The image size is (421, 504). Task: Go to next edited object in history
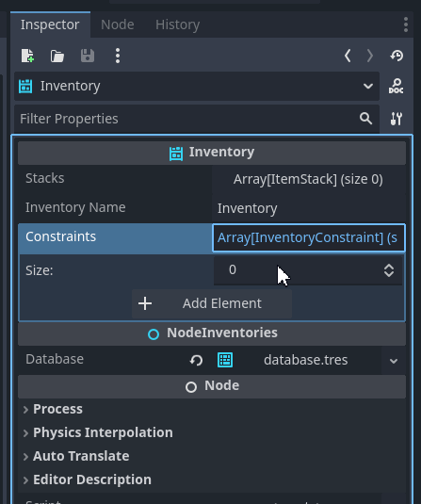pyautogui.click(x=370, y=56)
